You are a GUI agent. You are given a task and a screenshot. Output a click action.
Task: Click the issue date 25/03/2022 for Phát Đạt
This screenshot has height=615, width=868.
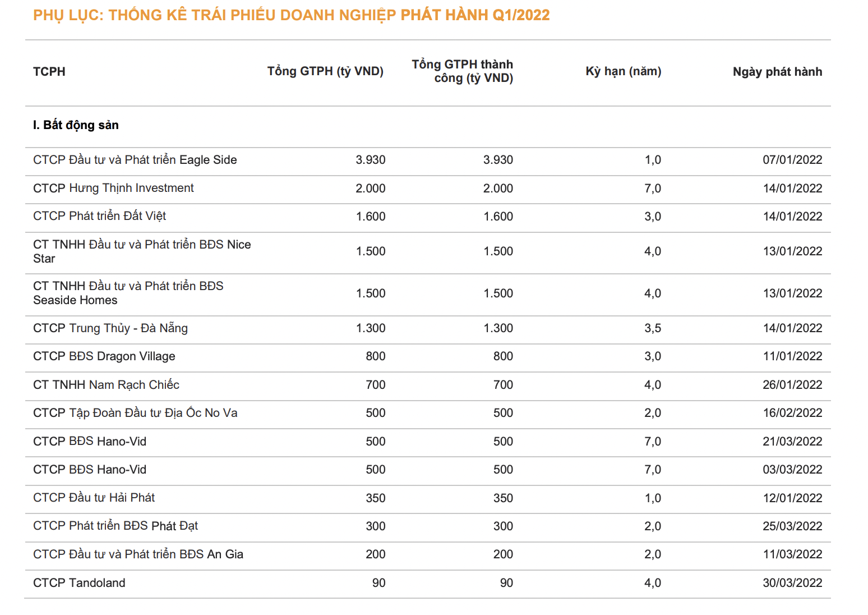pos(792,526)
